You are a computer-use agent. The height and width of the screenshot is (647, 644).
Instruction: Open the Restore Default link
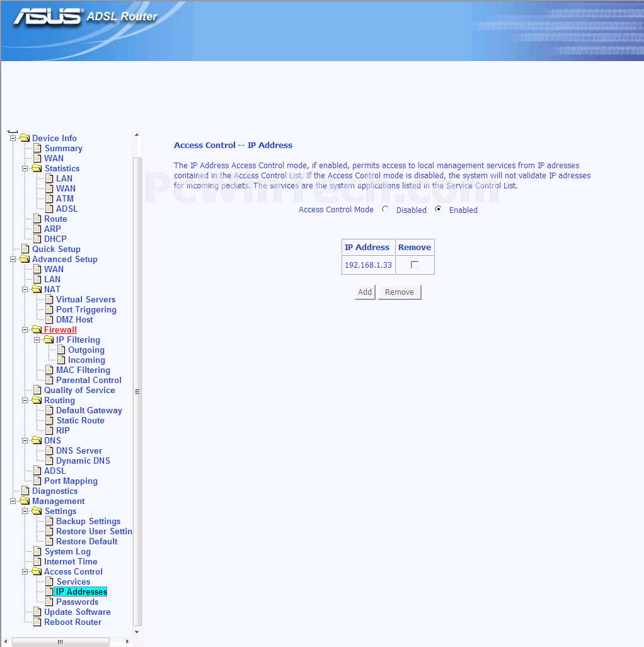(x=87, y=541)
